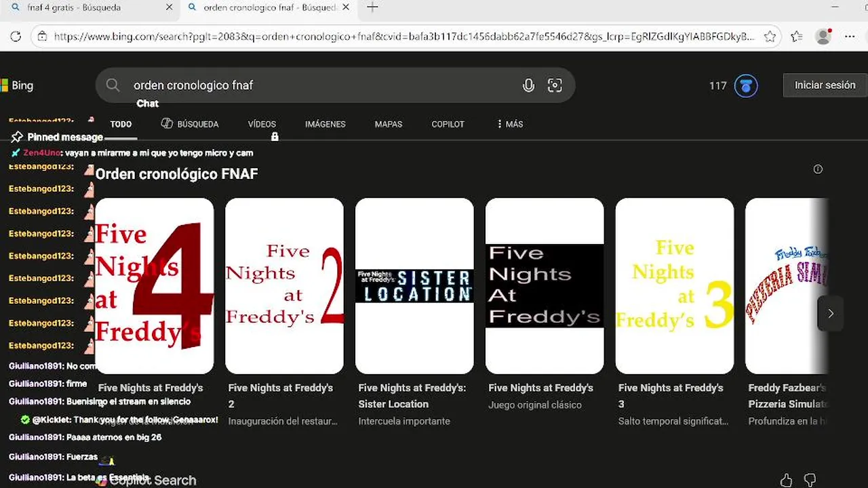Open the COPILOT tab

click(448, 124)
